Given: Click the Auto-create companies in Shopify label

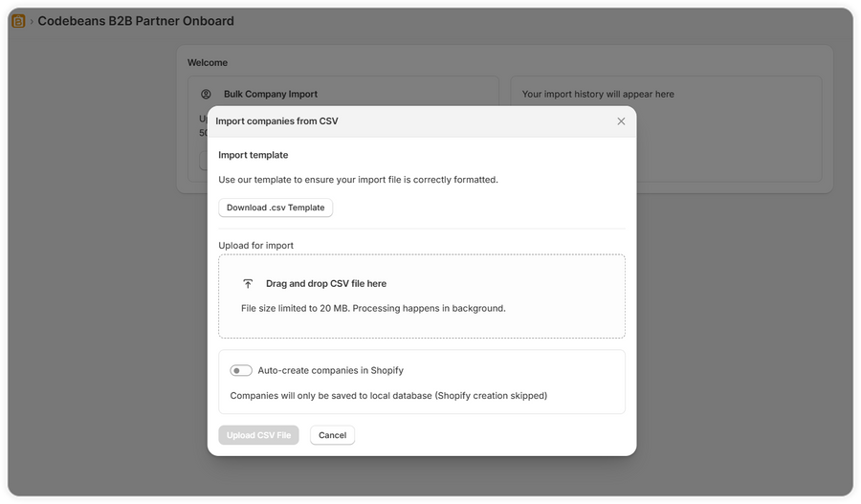Looking at the screenshot, I should [x=331, y=371].
